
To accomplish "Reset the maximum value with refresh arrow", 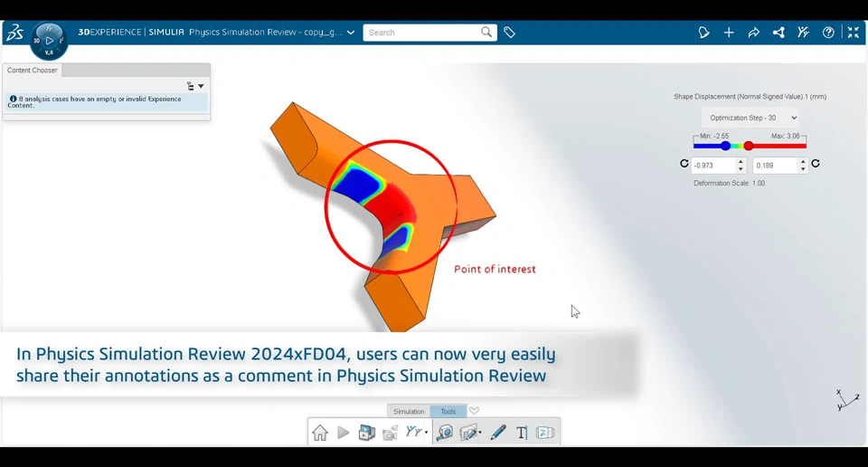I will pyautogui.click(x=816, y=164).
